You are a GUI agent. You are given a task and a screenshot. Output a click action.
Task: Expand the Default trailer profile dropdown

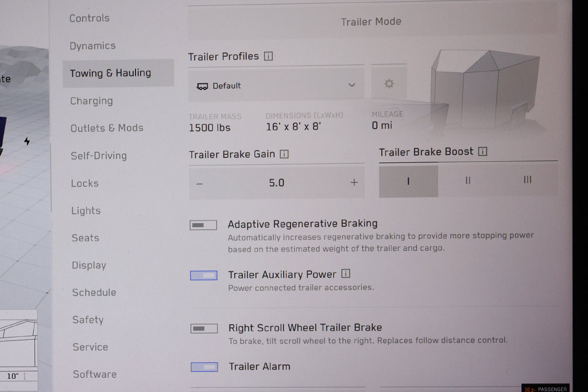[x=276, y=85]
